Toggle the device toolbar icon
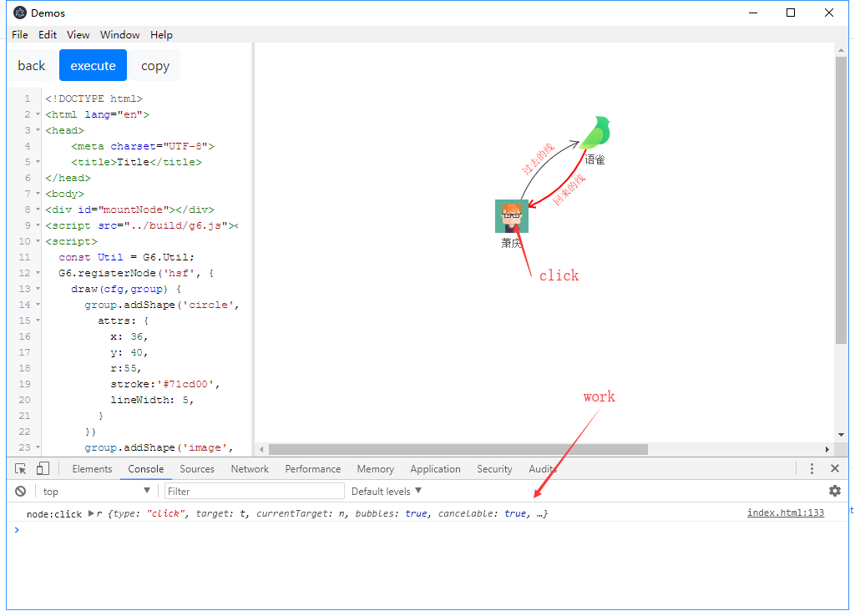This screenshot has height=616, width=855. (x=42, y=468)
